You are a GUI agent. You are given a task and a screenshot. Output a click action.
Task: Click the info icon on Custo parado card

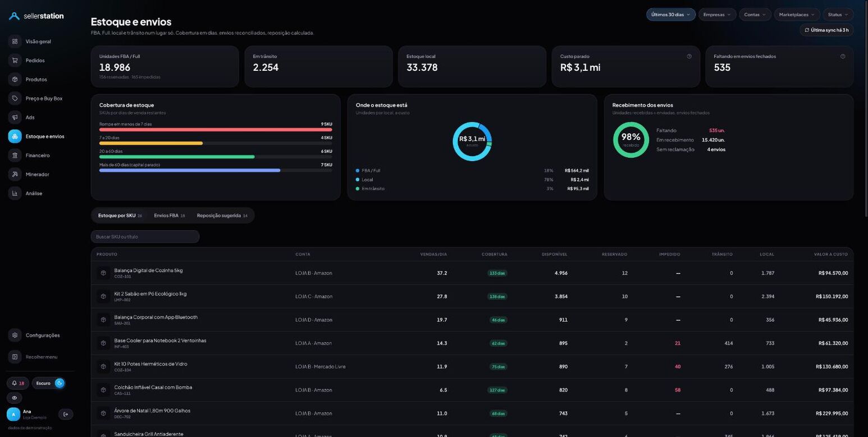tap(689, 56)
